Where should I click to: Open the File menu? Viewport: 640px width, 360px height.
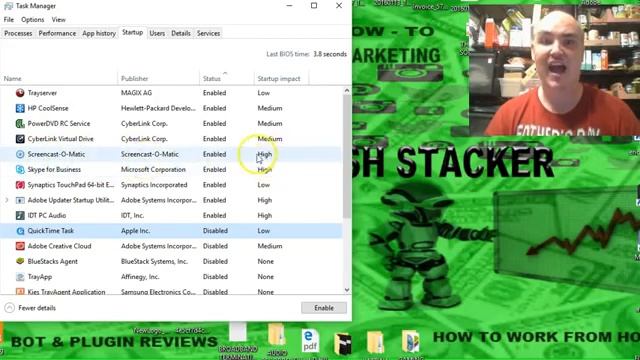tap(9, 20)
